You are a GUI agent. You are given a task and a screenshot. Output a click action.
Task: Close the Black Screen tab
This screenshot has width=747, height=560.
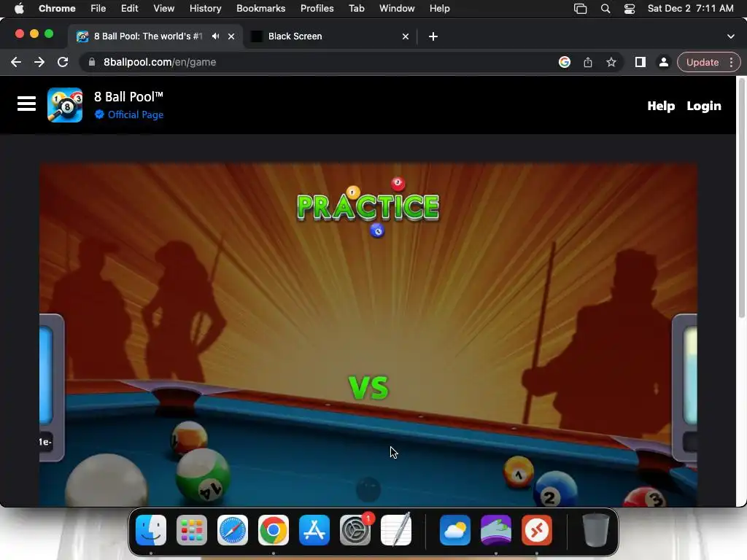coord(406,36)
